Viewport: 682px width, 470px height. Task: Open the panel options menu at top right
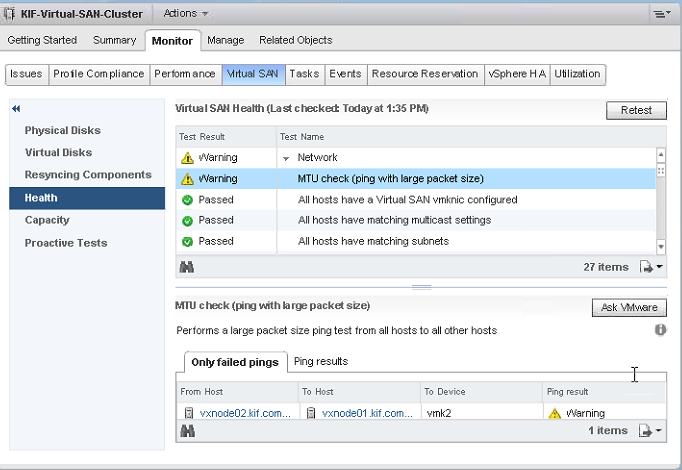660,13
